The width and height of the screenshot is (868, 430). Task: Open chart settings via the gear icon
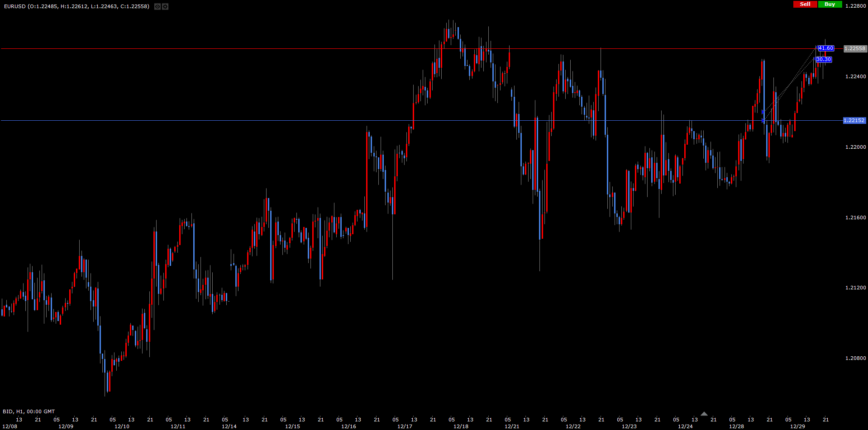point(165,7)
